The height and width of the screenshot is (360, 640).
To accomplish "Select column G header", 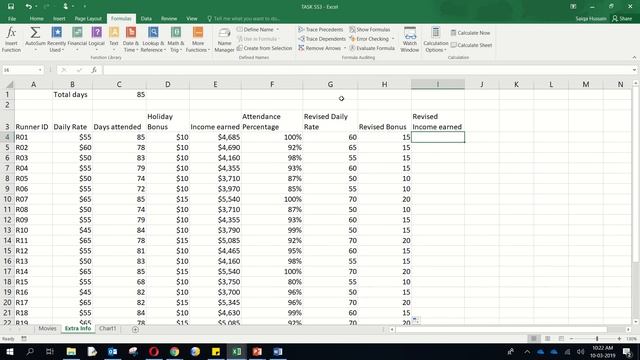I will pyautogui.click(x=330, y=84).
